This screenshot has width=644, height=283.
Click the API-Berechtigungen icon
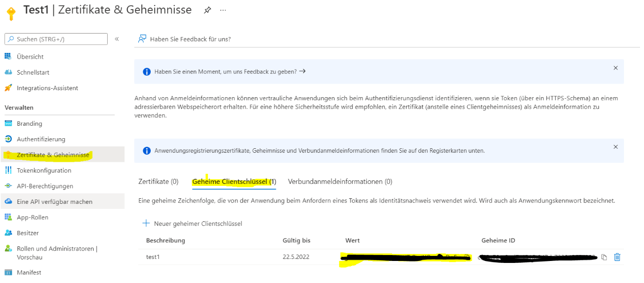click(x=8, y=186)
